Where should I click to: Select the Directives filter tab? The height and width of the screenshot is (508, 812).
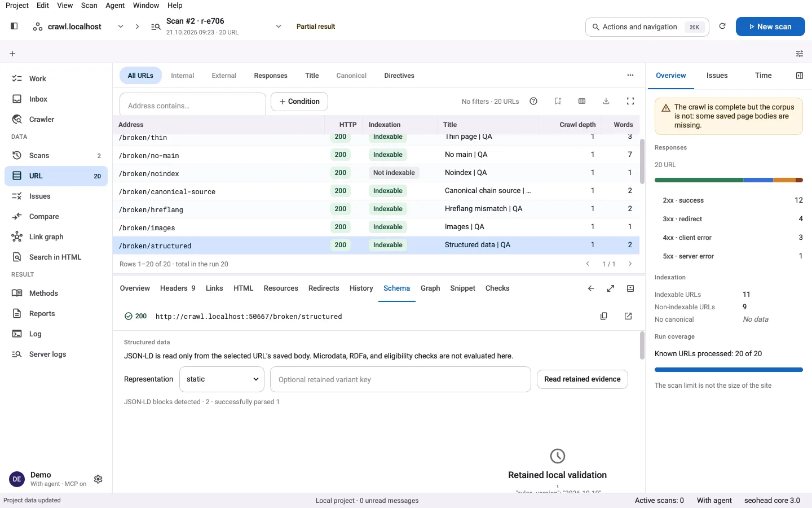click(399, 76)
